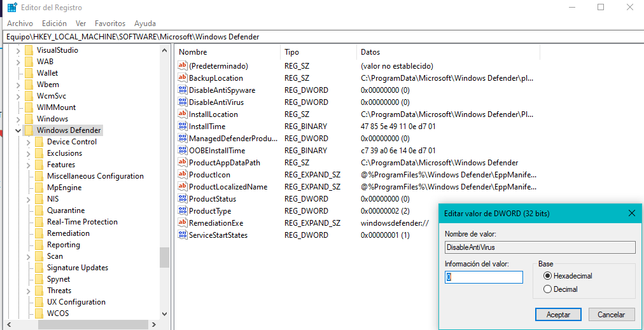Open the Ayuda menu
Viewport: 644px width, 330px height.
coord(145,24)
